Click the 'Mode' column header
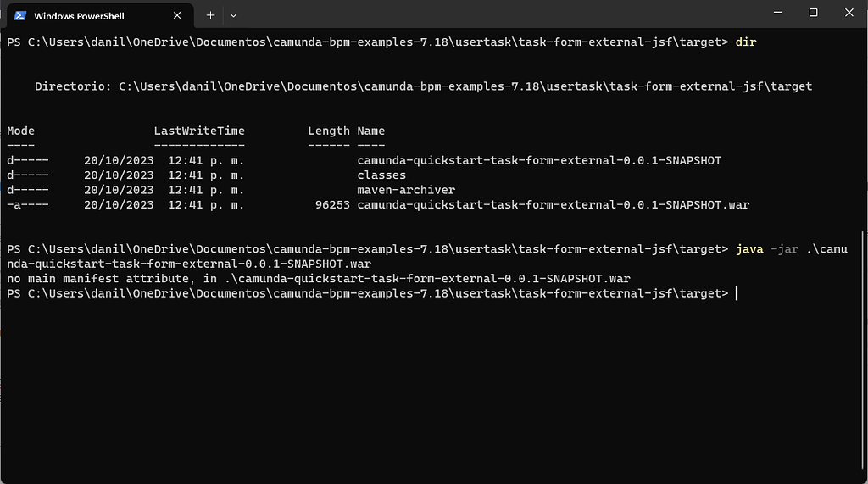 [20, 131]
